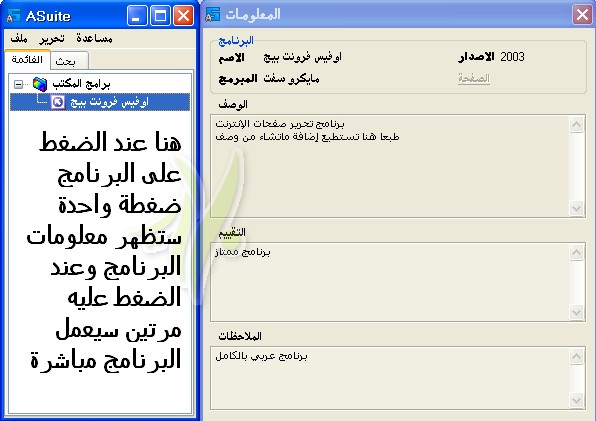Switch to the القائمة tab

pyautogui.click(x=27, y=59)
